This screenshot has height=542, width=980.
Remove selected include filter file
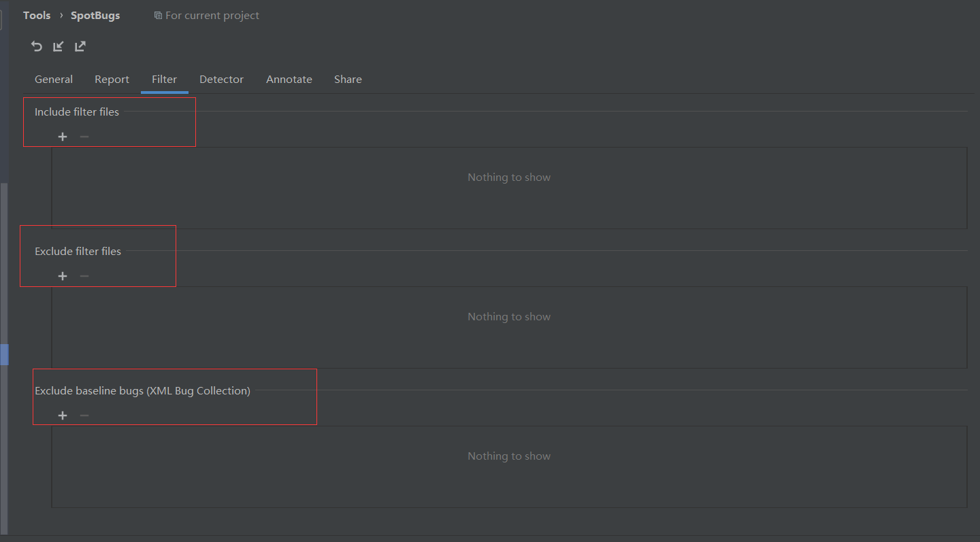pyautogui.click(x=84, y=136)
